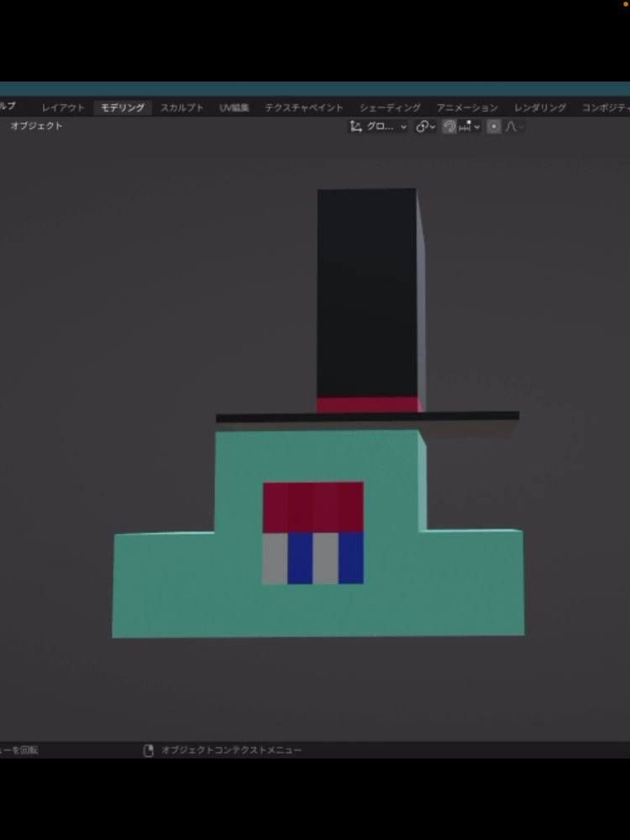Open the アニメーション workspace tab
The height and width of the screenshot is (840, 630).
pyautogui.click(x=467, y=108)
